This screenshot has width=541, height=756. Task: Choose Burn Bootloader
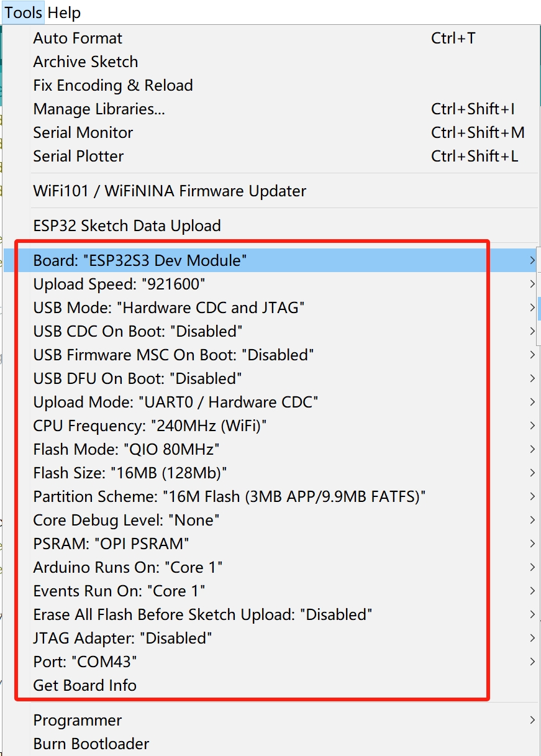point(271,744)
